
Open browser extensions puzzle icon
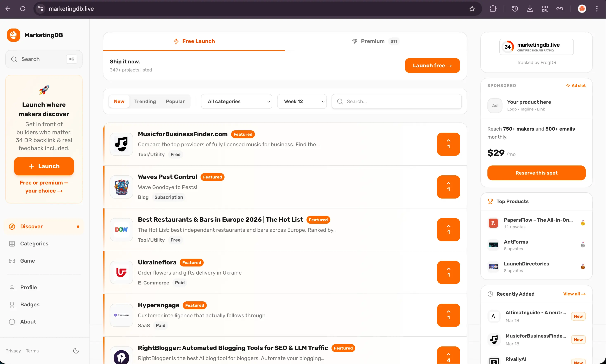(x=493, y=9)
